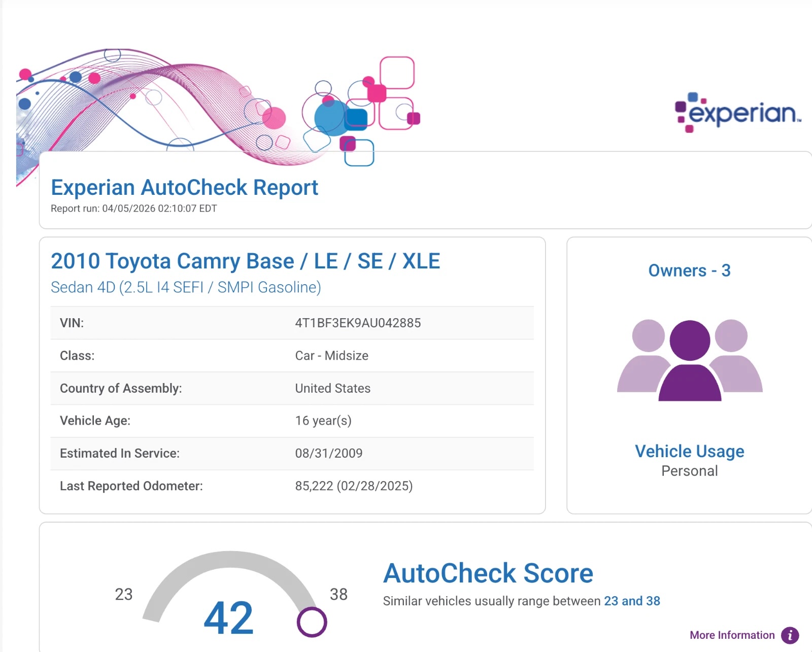Open the More Information link

[x=732, y=634]
